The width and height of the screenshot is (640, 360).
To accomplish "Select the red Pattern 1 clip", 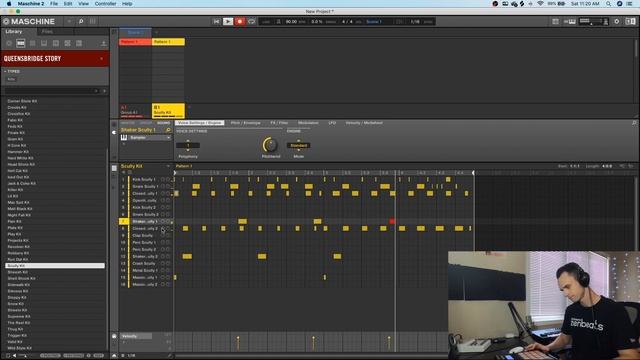I will pyautogui.click(x=135, y=42).
